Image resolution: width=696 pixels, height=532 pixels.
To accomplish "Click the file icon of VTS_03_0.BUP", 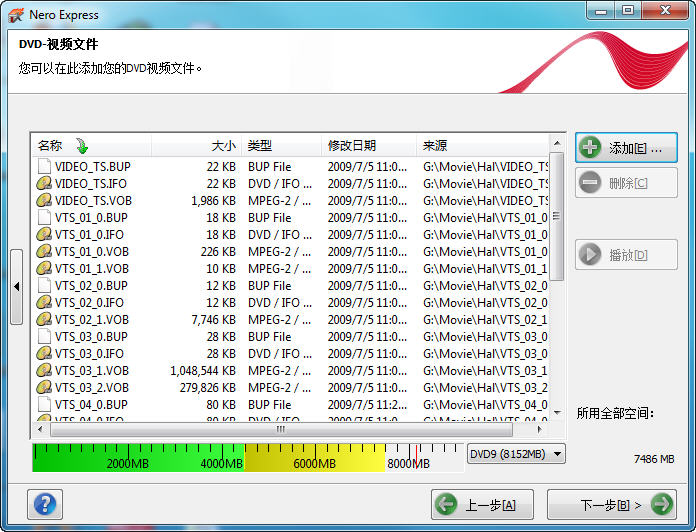I will (44, 336).
